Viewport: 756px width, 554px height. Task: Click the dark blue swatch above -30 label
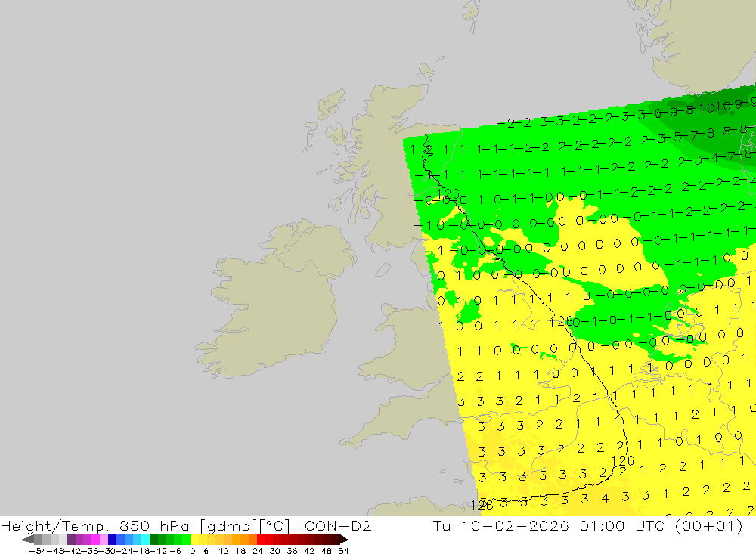pyautogui.click(x=113, y=539)
